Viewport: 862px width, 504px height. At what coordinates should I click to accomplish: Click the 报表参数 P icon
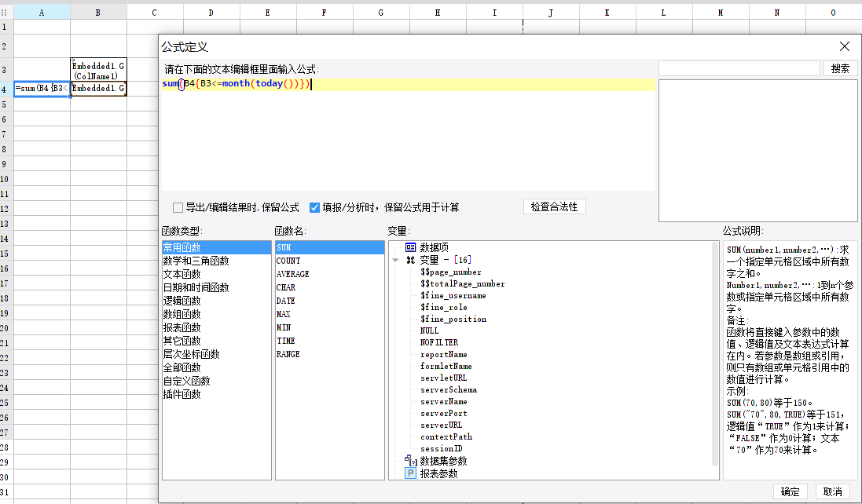click(410, 473)
